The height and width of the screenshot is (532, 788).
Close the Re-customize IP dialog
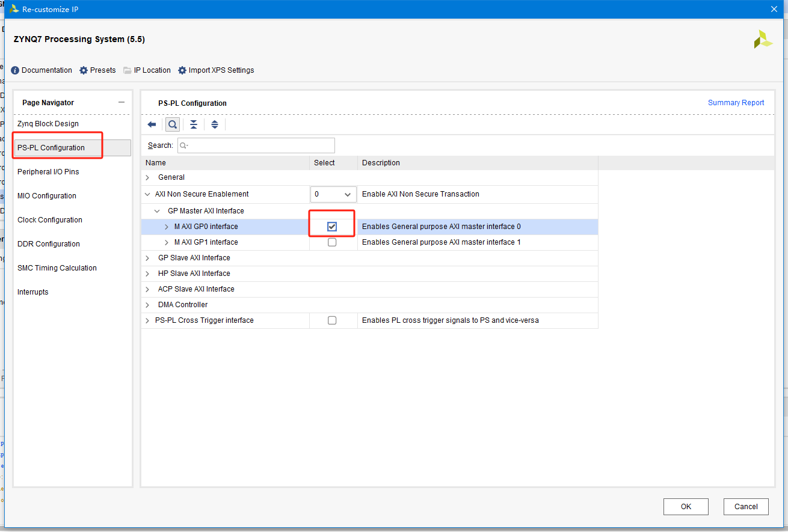[x=774, y=9]
